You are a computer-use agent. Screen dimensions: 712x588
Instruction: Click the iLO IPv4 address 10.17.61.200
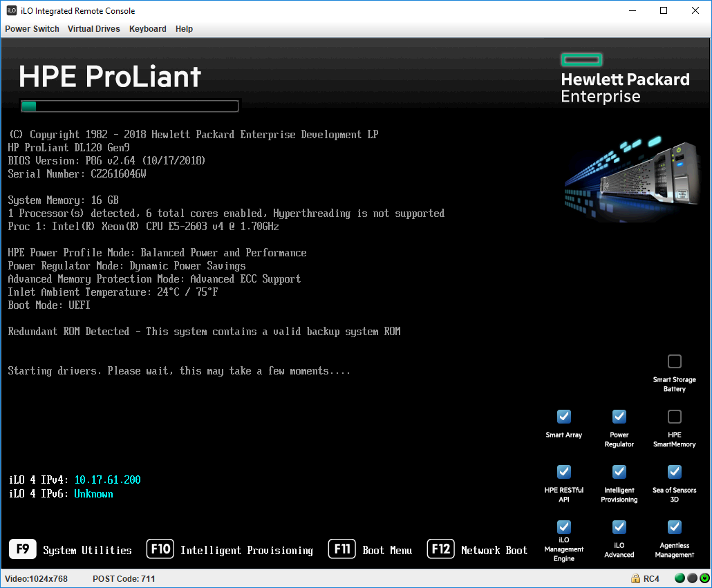click(108, 480)
